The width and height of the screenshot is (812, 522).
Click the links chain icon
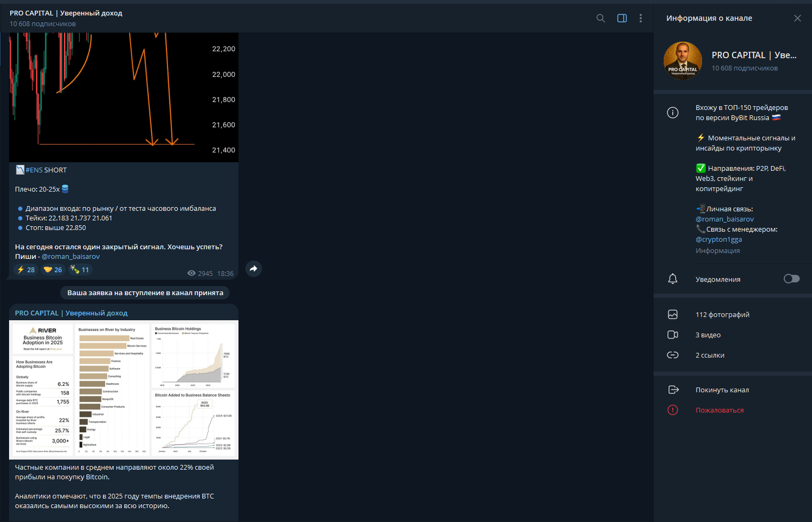(673, 355)
